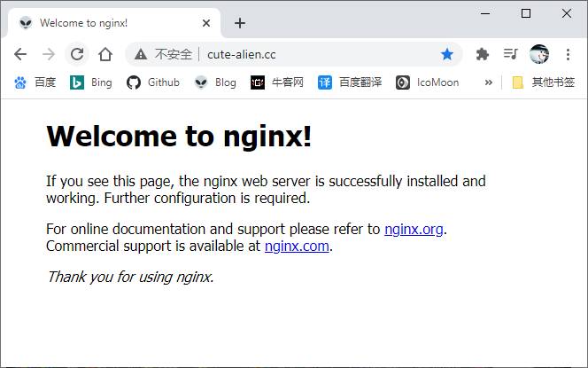This screenshot has height=368, width=588.
Task: Open Chrome's three-dot menu
Action: 569,54
